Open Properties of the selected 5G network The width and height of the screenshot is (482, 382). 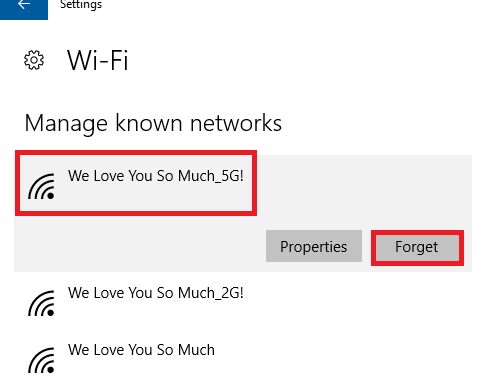click(314, 246)
